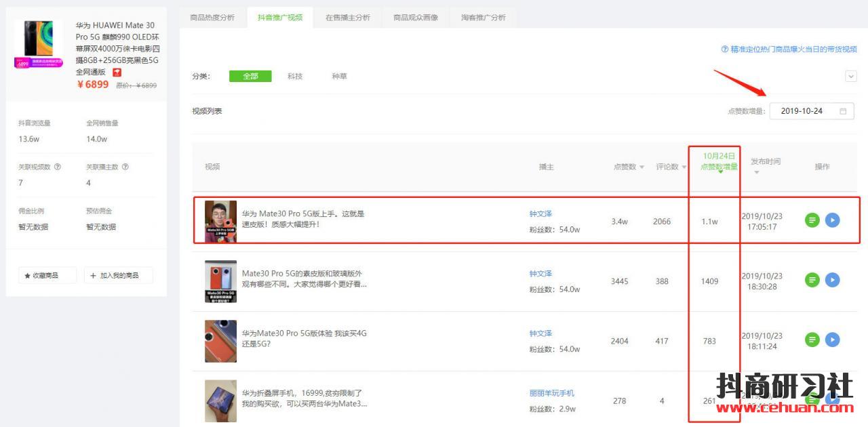Image resolution: width=868 pixels, height=427 pixels.
Task: Sort videos by 点赞数 column
Action: tap(629, 167)
